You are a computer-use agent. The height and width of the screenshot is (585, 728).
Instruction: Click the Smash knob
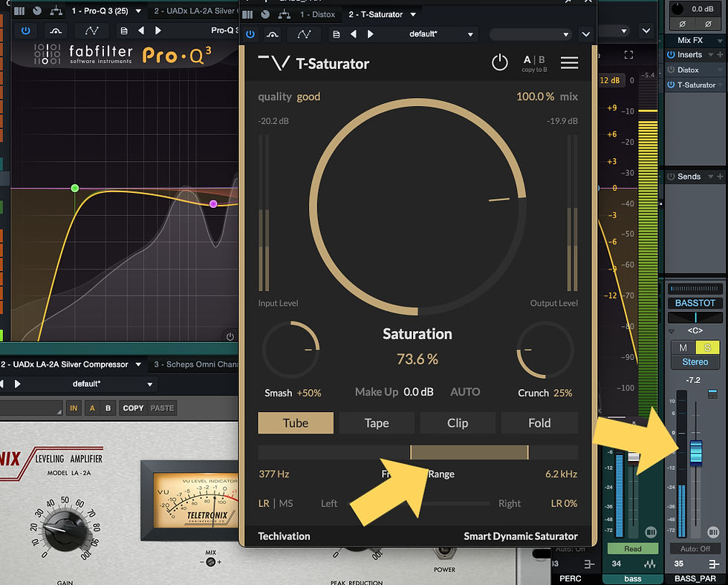click(291, 350)
